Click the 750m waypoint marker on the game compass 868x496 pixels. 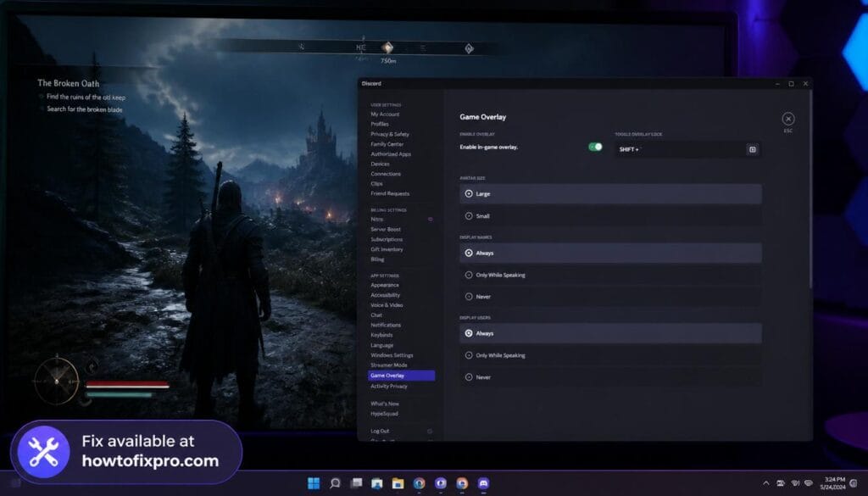(x=387, y=48)
